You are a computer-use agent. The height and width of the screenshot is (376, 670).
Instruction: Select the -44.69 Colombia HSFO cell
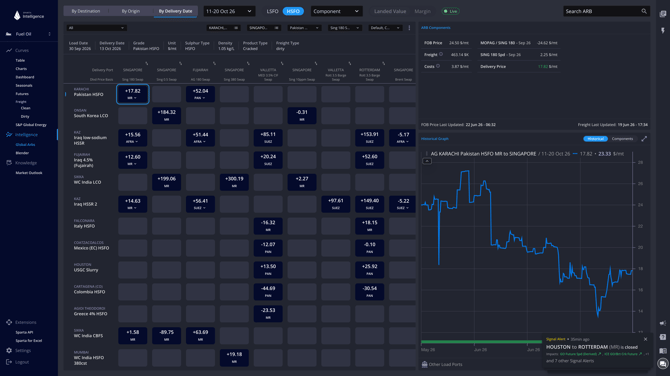click(x=268, y=292)
